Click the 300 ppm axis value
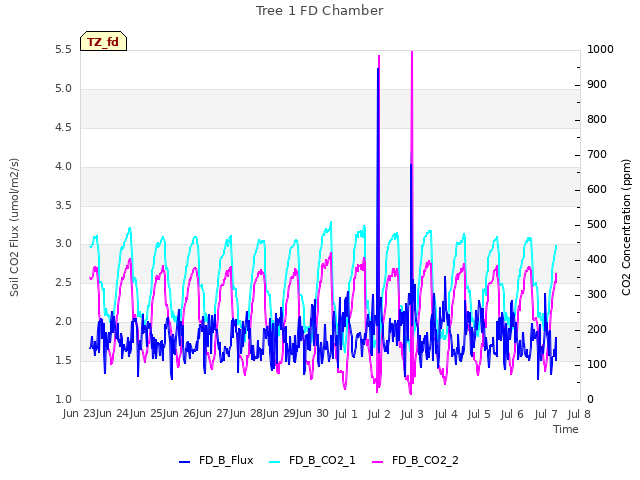The image size is (640, 480). (597, 294)
